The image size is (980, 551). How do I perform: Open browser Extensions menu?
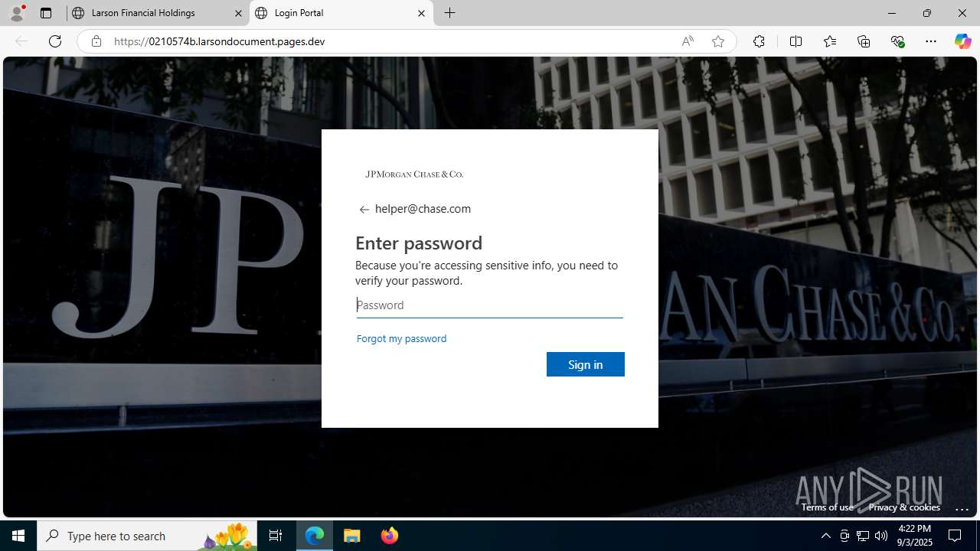coord(759,41)
